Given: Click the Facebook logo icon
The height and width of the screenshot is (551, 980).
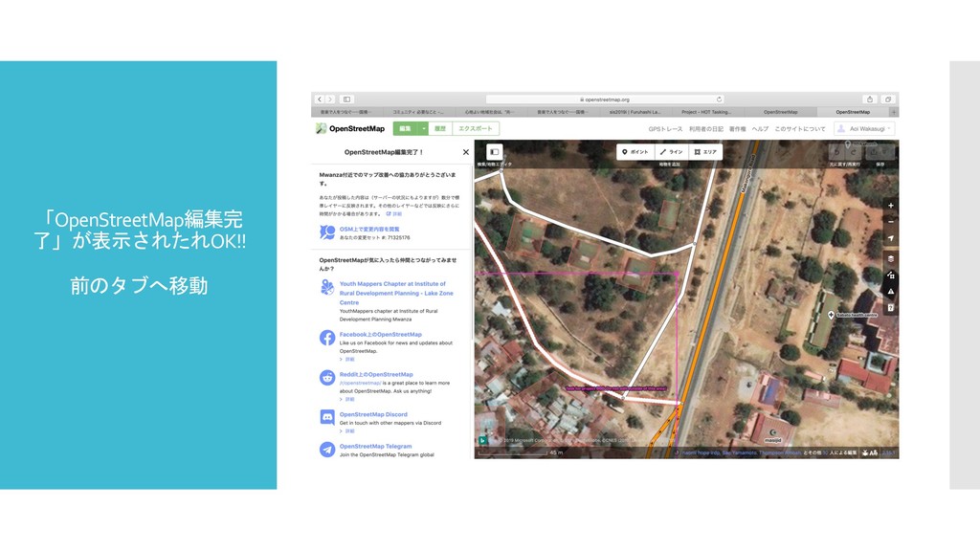Looking at the screenshot, I should 327,338.
